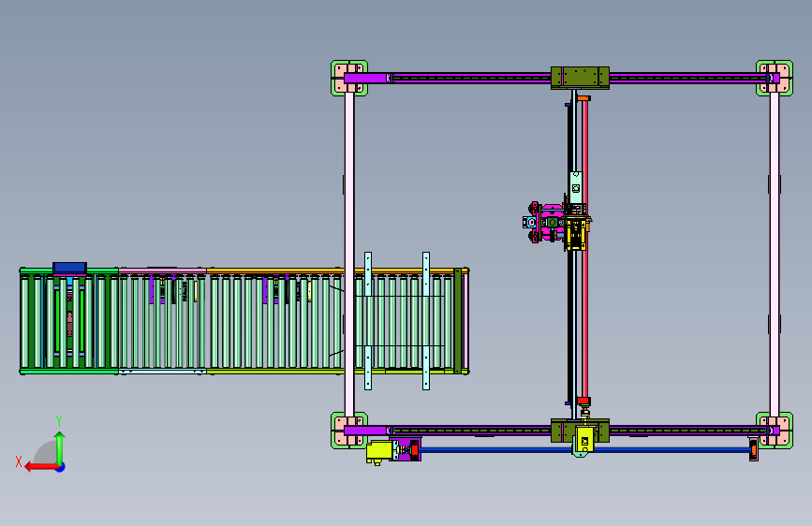Pick the orange cap atop the red guide rail

click(x=583, y=98)
